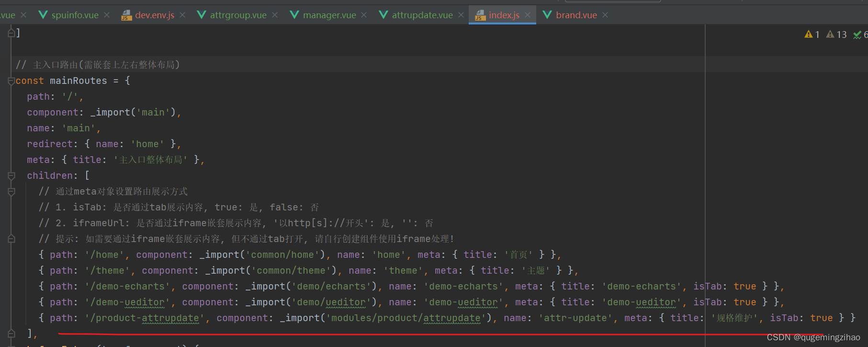The image size is (868, 347).
Task: Open the dev.env.js tab
Action: (x=154, y=15)
